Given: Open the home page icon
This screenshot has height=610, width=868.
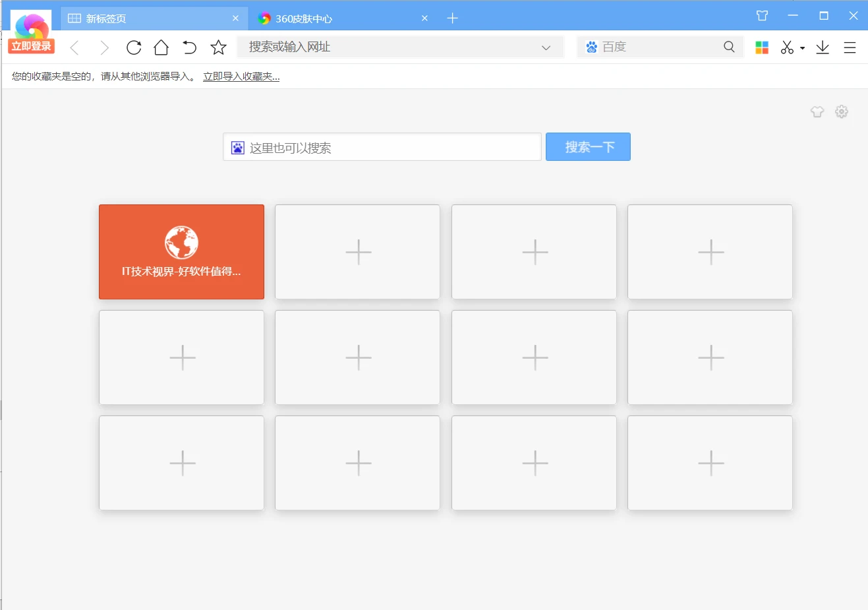Looking at the screenshot, I should pos(161,47).
